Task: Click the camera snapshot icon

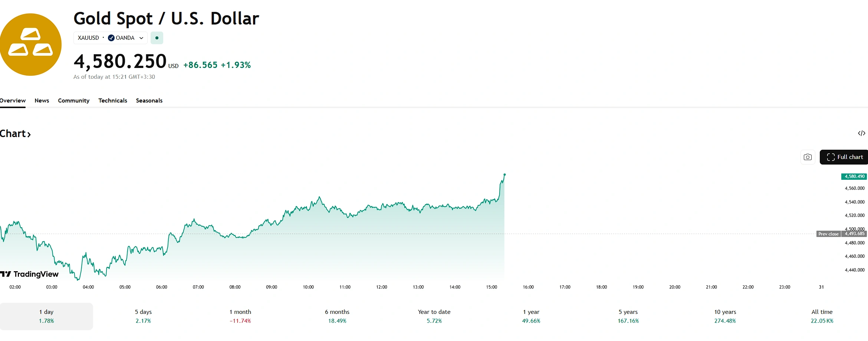Action: 808,157
